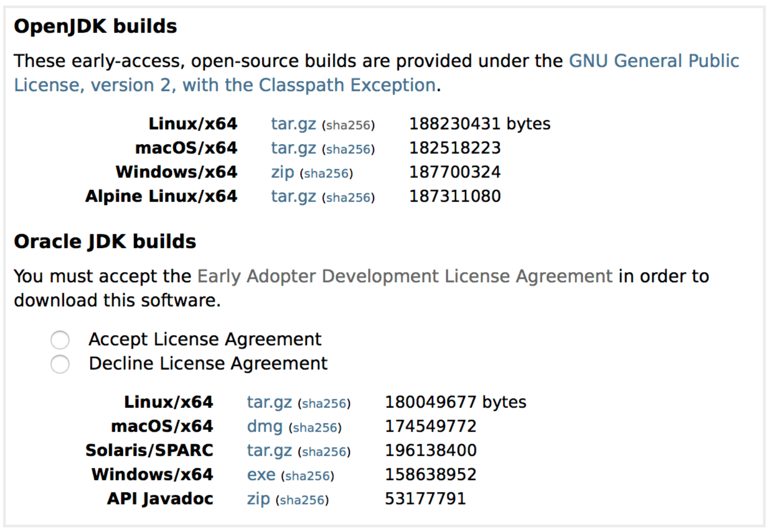View sha256 checksum for Oracle JDK Windows exe
The height and width of the screenshot is (532, 770).
[308, 476]
